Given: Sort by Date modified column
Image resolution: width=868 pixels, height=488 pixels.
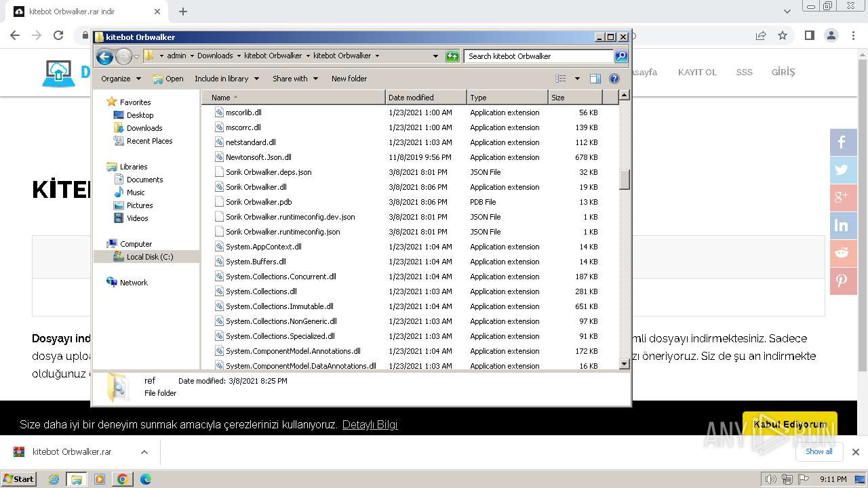Looking at the screenshot, I should pos(426,98).
